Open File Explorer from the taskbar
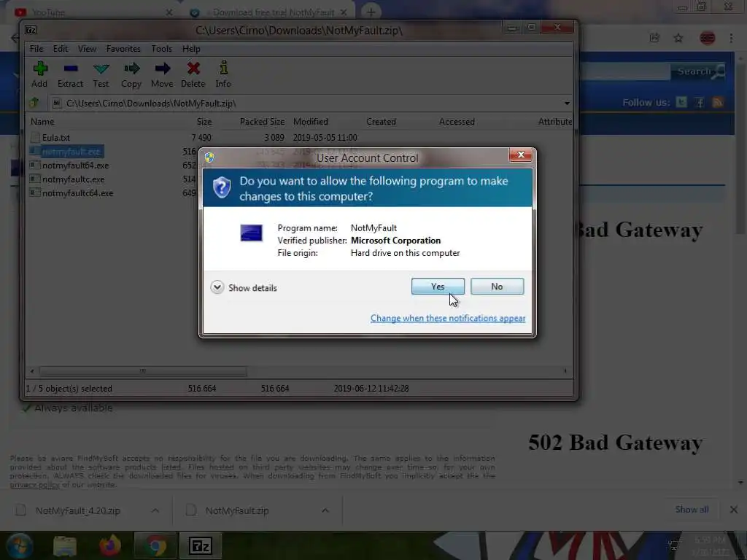Screen dimensions: 747x560 tap(65, 545)
